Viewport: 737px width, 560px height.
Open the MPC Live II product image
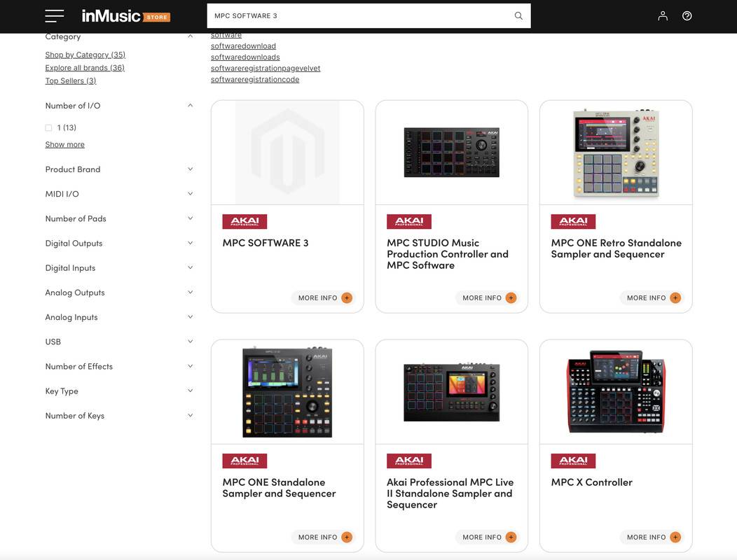click(452, 392)
